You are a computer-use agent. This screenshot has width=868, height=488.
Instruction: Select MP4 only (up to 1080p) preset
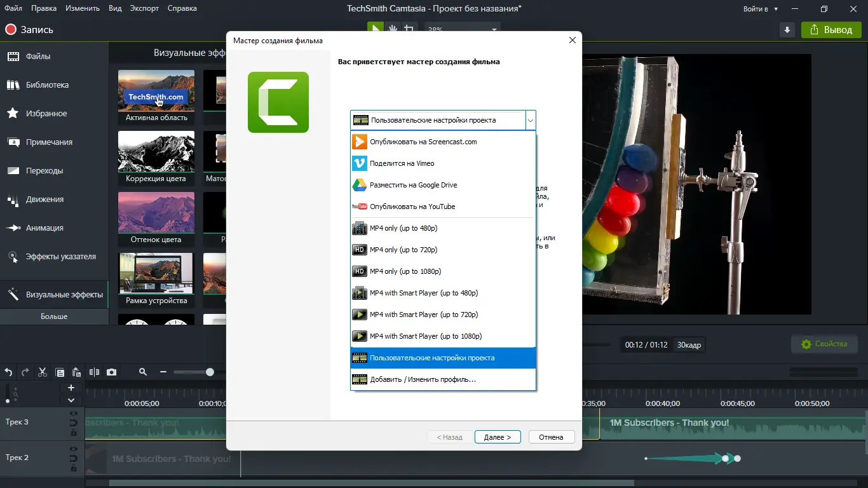(444, 271)
